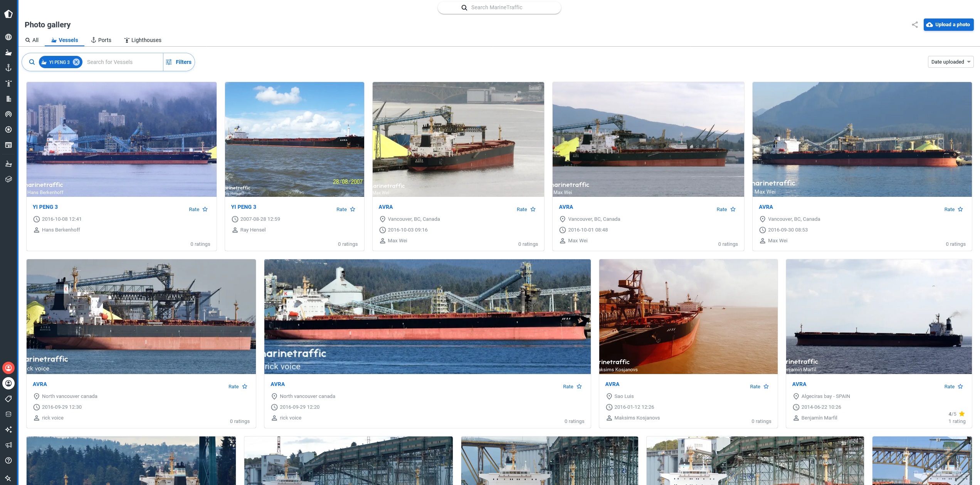980x485 pixels.
Task: Focus the Search MarineTraffic field
Action: [x=499, y=7]
